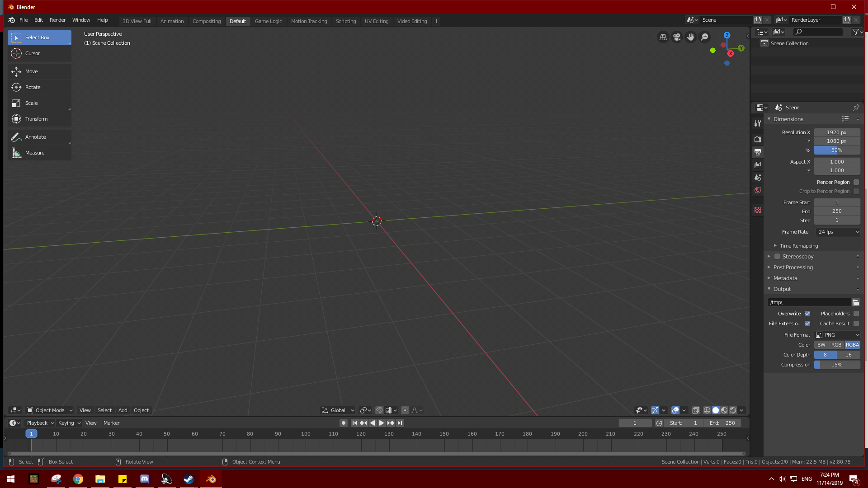Set Color Depth to 16
The width and height of the screenshot is (868, 488).
coord(849,355)
